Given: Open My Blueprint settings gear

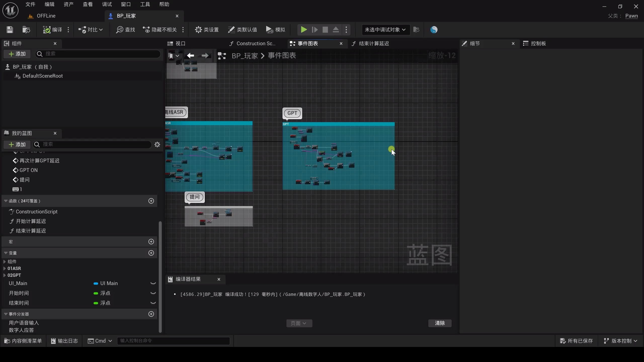Looking at the screenshot, I should [157, 145].
